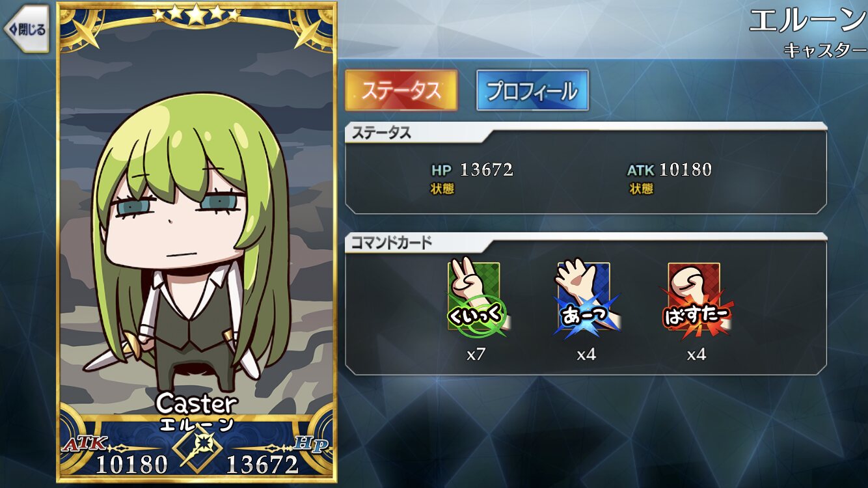Click the x4 count under Arts card
This screenshot has height=488, width=868.
point(586,355)
